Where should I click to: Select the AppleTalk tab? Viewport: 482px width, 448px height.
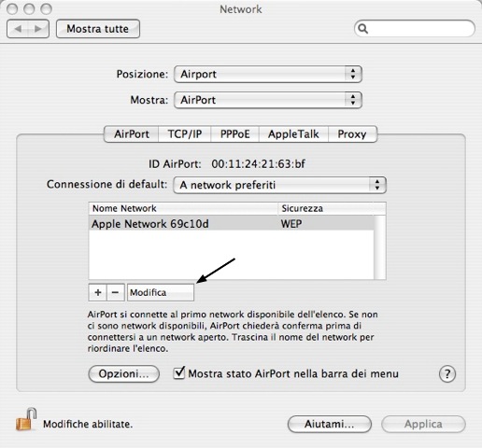pyautogui.click(x=293, y=134)
